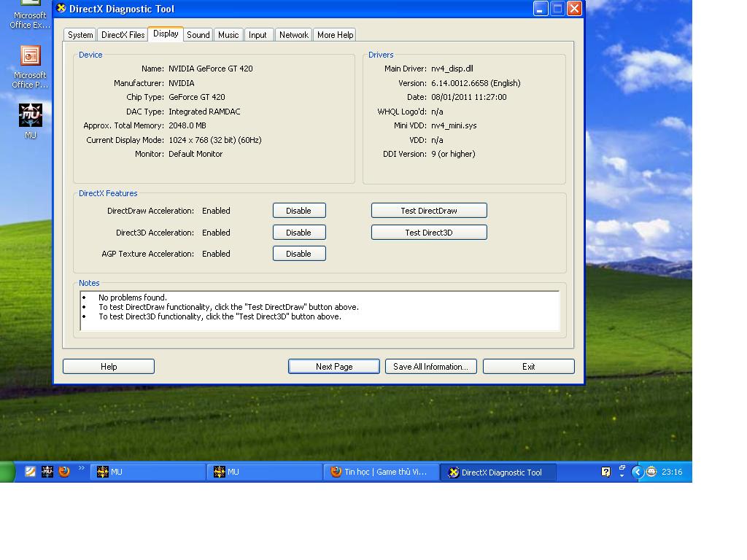Disable DirectDraw Acceleration
This screenshot has height=560, width=747.
299,211
